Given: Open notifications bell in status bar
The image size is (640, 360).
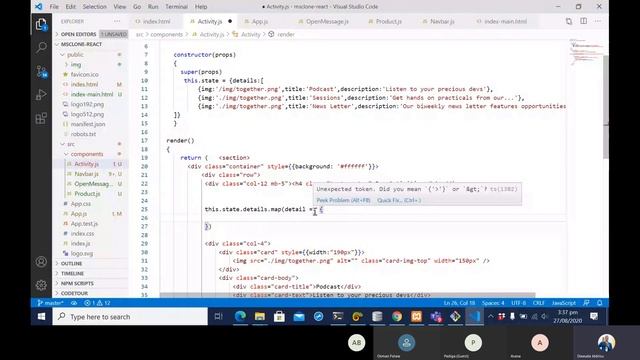Looking at the screenshot, I should pos(600,303).
